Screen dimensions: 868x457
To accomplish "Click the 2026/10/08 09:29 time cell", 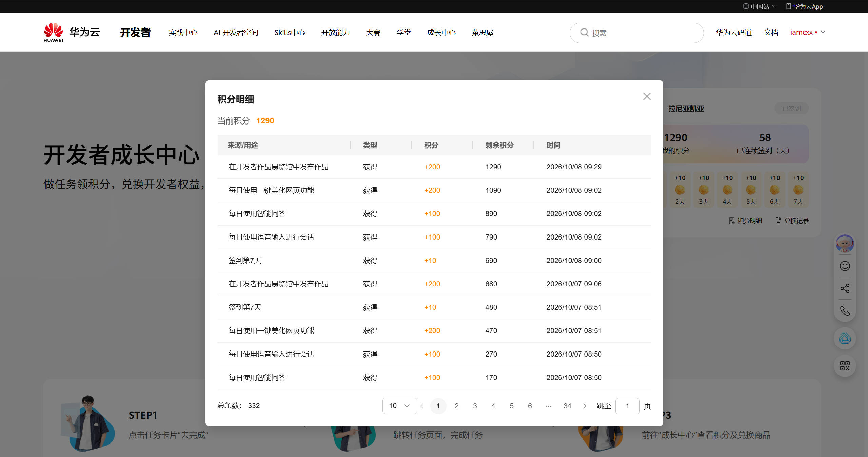I will tap(574, 167).
